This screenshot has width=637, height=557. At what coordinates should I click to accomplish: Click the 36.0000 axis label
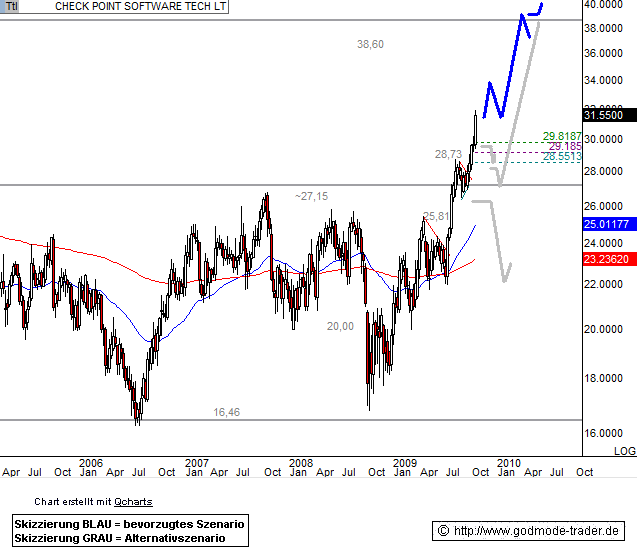pos(603,53)
